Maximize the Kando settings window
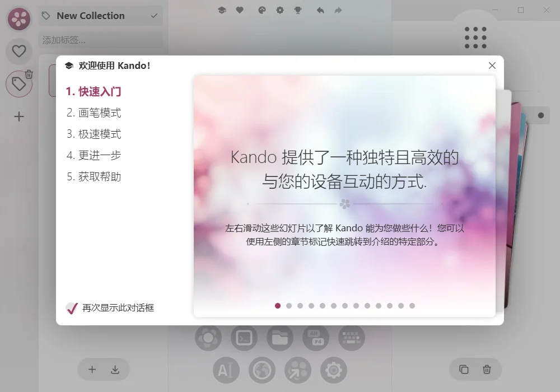This screenshot has width=560, height=392. 521,10
